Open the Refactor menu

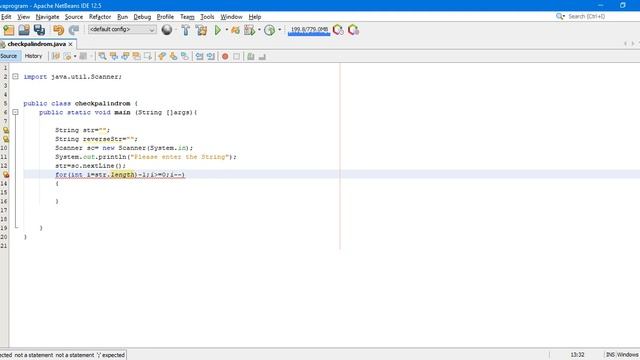(x=100, y=17)
